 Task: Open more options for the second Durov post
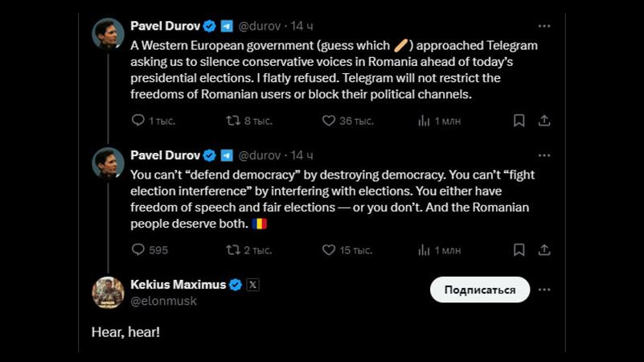coord(544,155)
